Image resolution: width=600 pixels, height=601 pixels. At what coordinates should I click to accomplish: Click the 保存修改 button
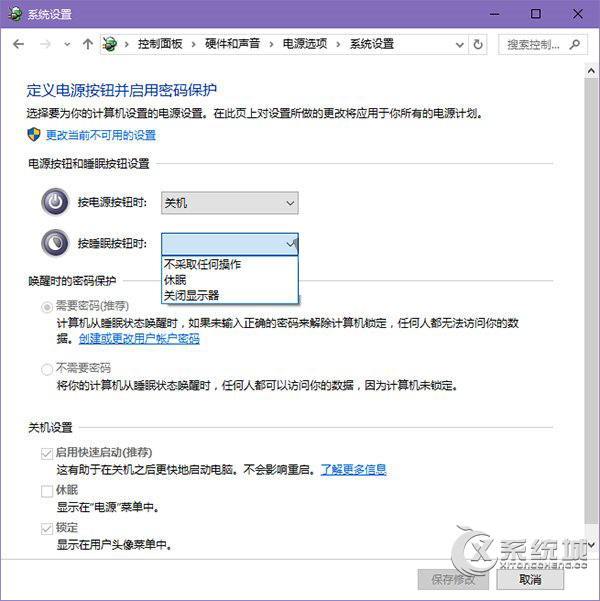pyautogui.click(x=453, y=579)
